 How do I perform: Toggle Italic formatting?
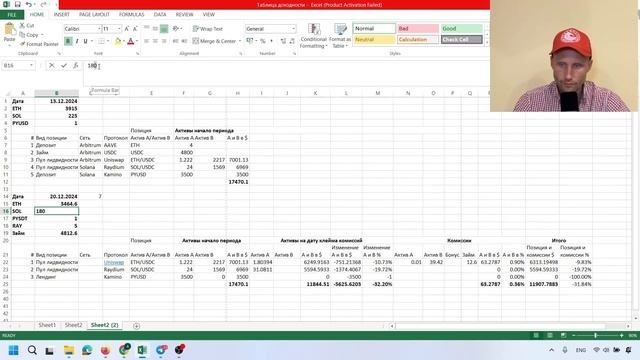pyautogui.click(x=77, y=41)
